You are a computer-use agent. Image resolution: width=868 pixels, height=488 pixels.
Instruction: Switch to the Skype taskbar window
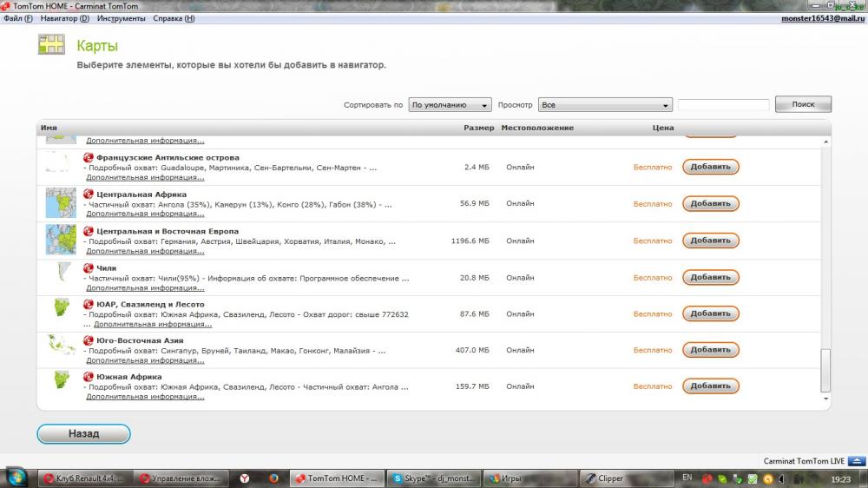pos(433,478)
